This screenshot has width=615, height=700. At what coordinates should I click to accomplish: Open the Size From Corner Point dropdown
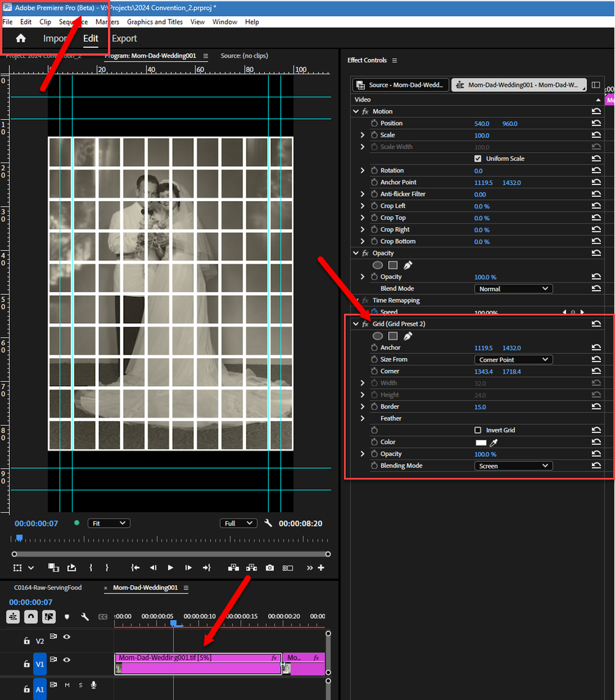(513, 359)
